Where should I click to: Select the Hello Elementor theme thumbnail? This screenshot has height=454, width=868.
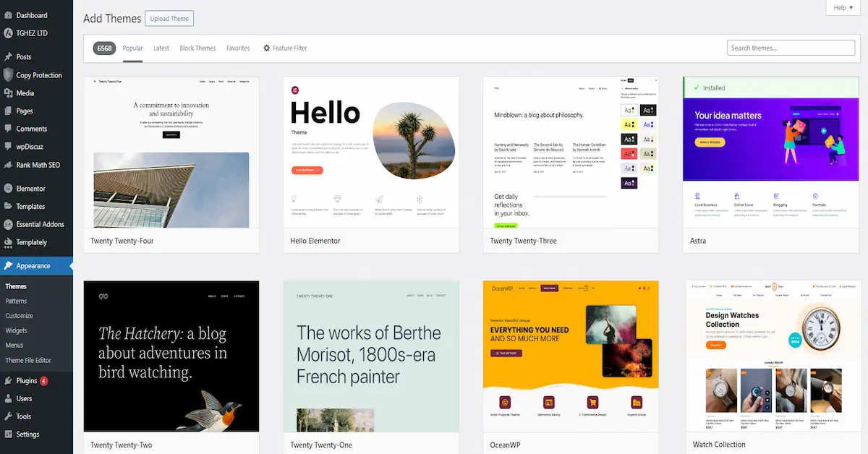tap(371, 152)
